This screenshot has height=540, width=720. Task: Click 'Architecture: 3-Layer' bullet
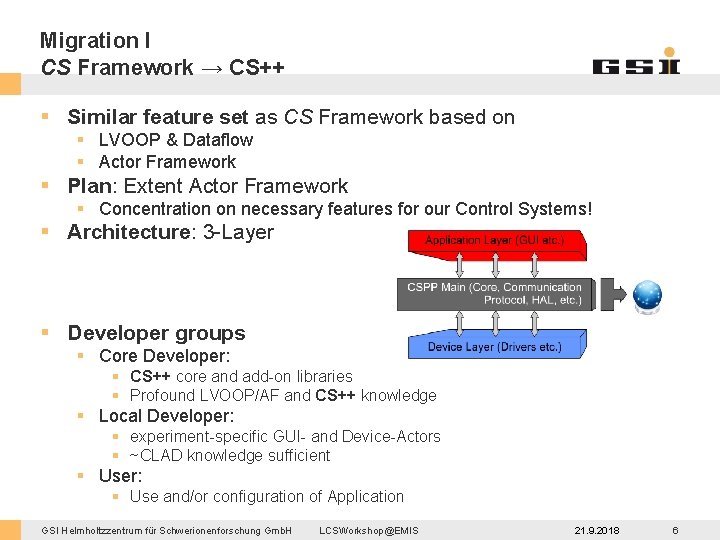[x=170, y=231]
